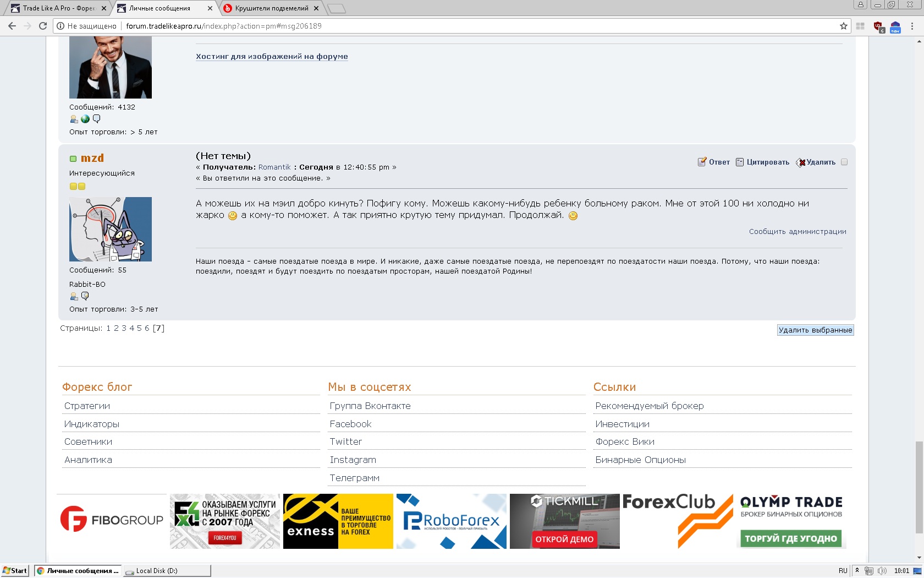Open recipient Romantik profile link
This screenshot has width=924, height=578.
(x=274, y=167)
